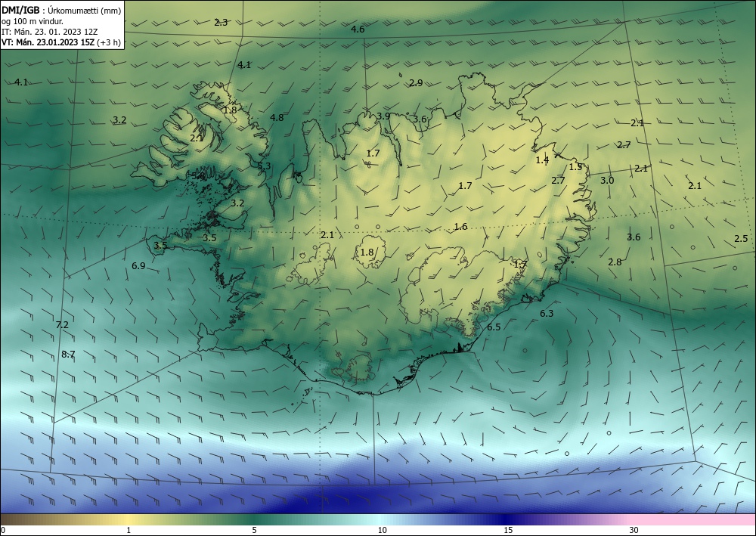This screenshot has height=536, width=756.
Task: Click the 'VT: Mán. 23.01.2023 15Z (+3 h)' line
Action: coord(61,42)
